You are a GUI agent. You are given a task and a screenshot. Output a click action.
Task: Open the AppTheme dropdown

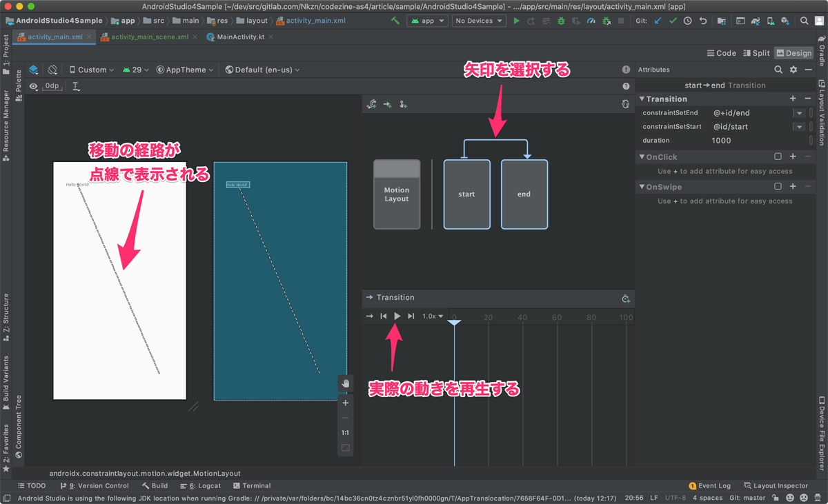click(x=185, y=70)
